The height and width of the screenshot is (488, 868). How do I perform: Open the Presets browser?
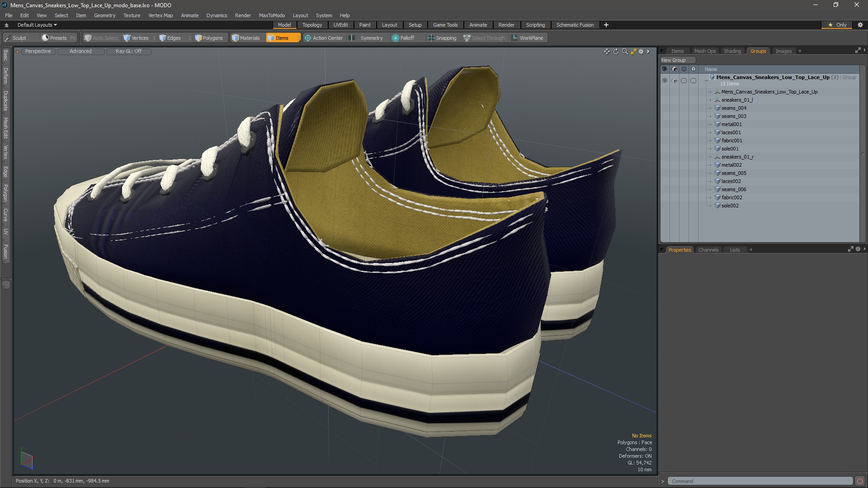[58, 38]
